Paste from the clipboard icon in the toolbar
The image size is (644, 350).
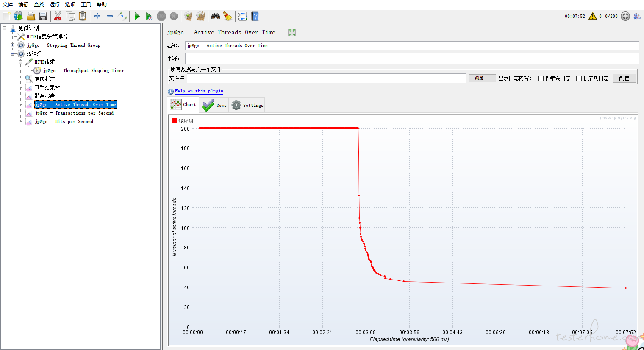83,16
